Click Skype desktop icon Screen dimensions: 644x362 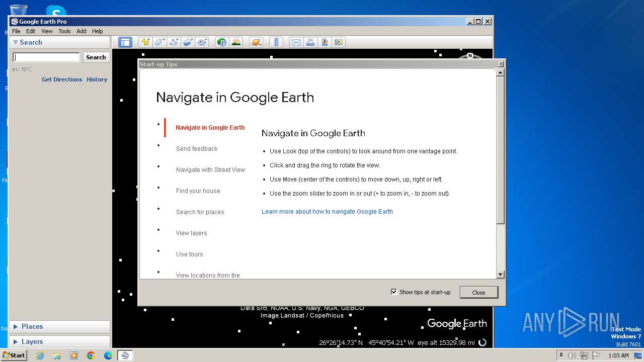[56, 11]
